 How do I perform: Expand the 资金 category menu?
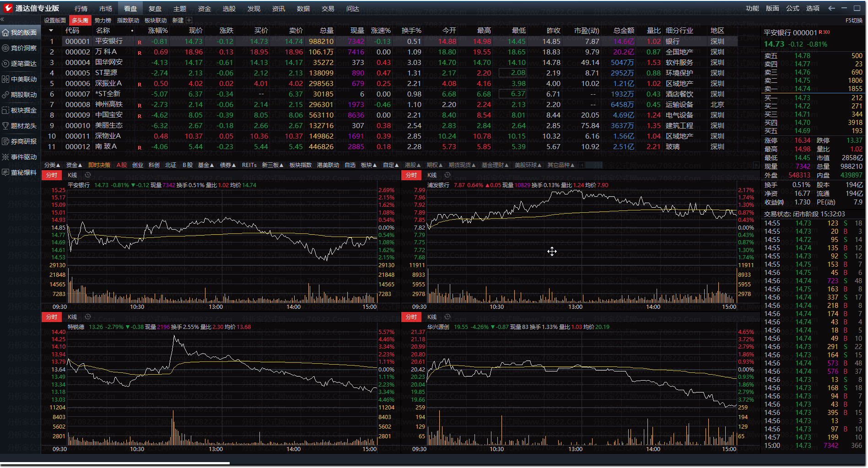click(x=74, y=165)
